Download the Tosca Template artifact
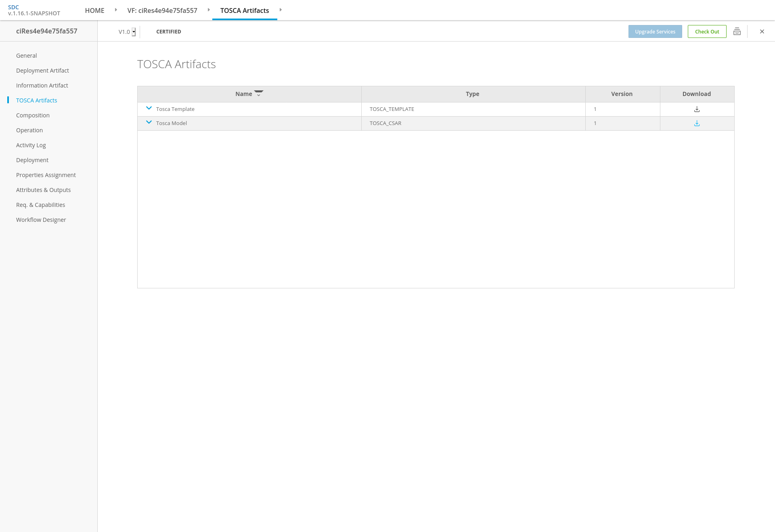 pos(697,109)
